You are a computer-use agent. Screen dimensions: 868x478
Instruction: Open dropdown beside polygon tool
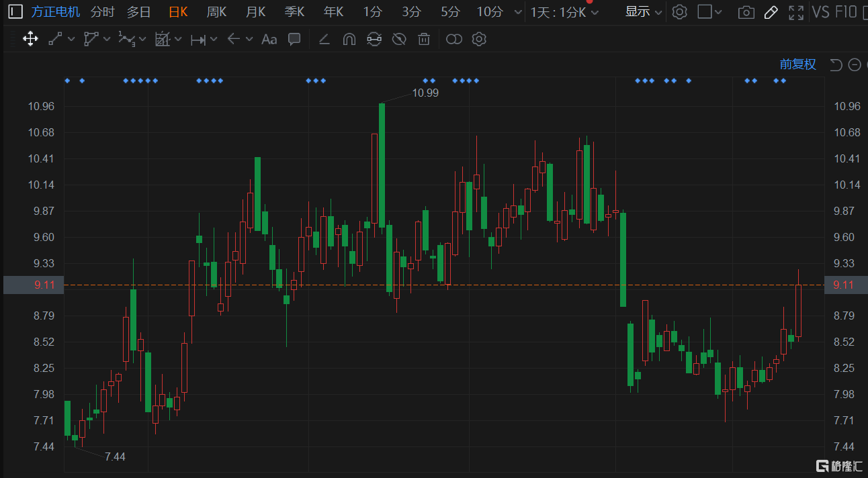(x=107, y=39)
